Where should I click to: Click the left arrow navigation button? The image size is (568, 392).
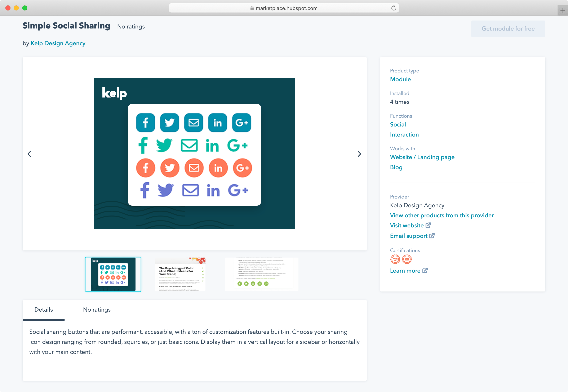click(x=29, y=154)
